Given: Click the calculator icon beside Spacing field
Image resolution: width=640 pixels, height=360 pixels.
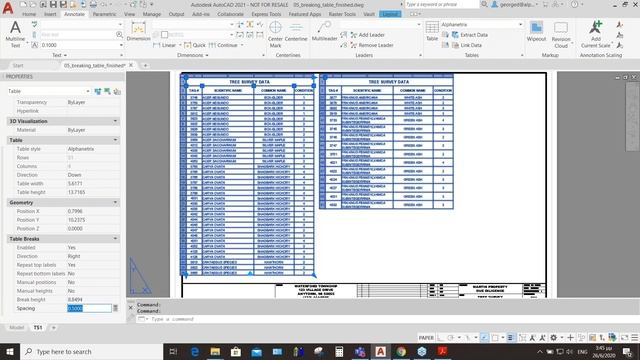Looking at the screenshot, I should pos(116,308).
